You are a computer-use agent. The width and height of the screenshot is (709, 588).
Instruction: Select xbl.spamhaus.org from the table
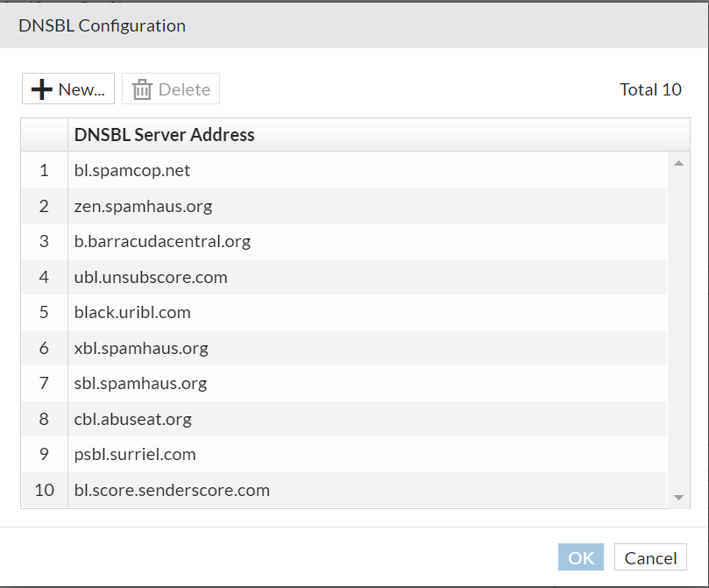tap(141, 349)
